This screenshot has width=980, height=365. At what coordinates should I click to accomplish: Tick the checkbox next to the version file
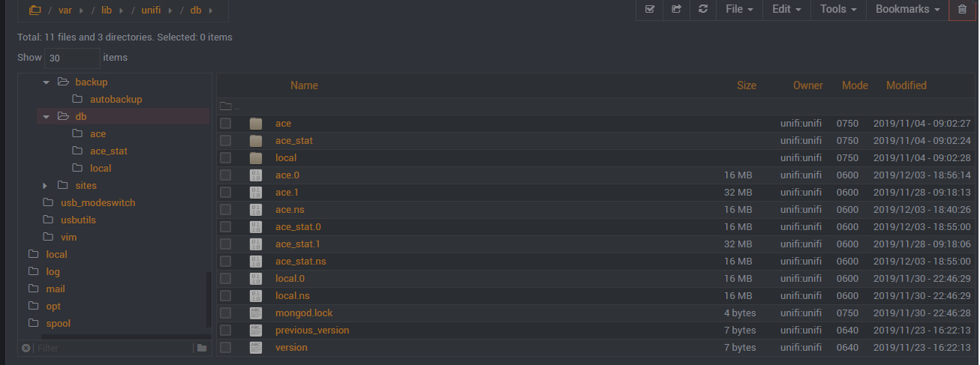(225, 347)
